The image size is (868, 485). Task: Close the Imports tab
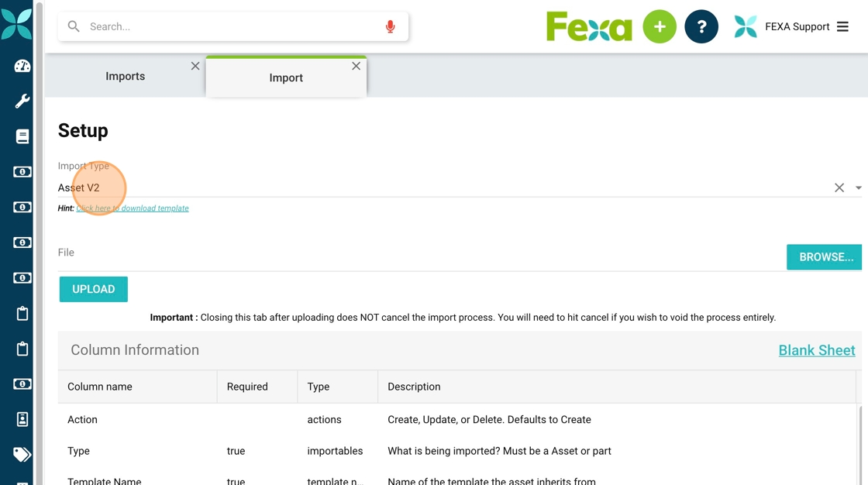(x=195, y=67)
